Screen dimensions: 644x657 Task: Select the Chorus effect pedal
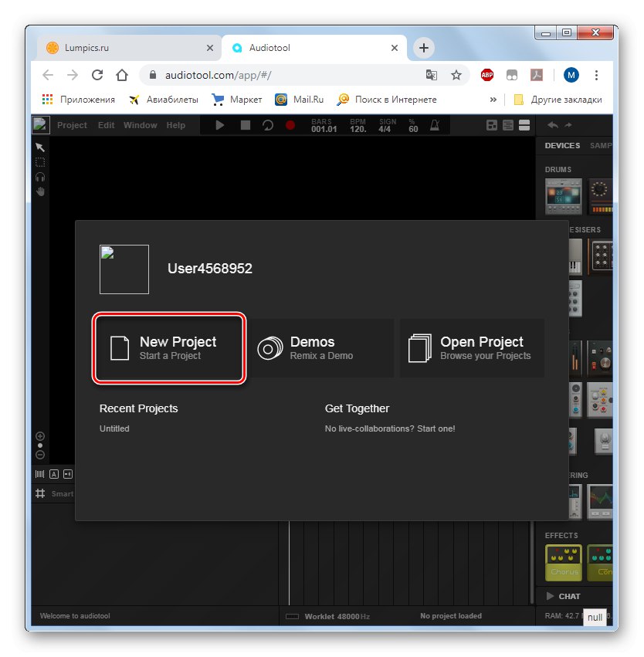pyautogui.click(x=563, y=562)
